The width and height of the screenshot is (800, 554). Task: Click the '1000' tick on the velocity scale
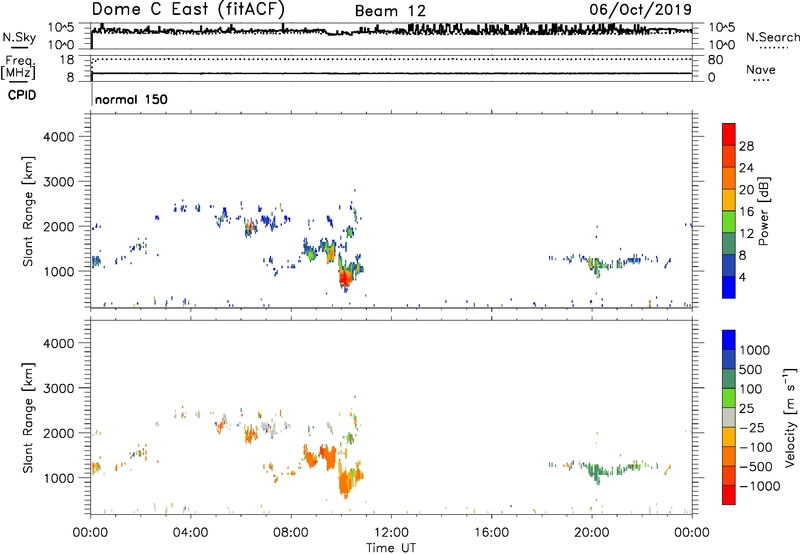tap(755, 350)
